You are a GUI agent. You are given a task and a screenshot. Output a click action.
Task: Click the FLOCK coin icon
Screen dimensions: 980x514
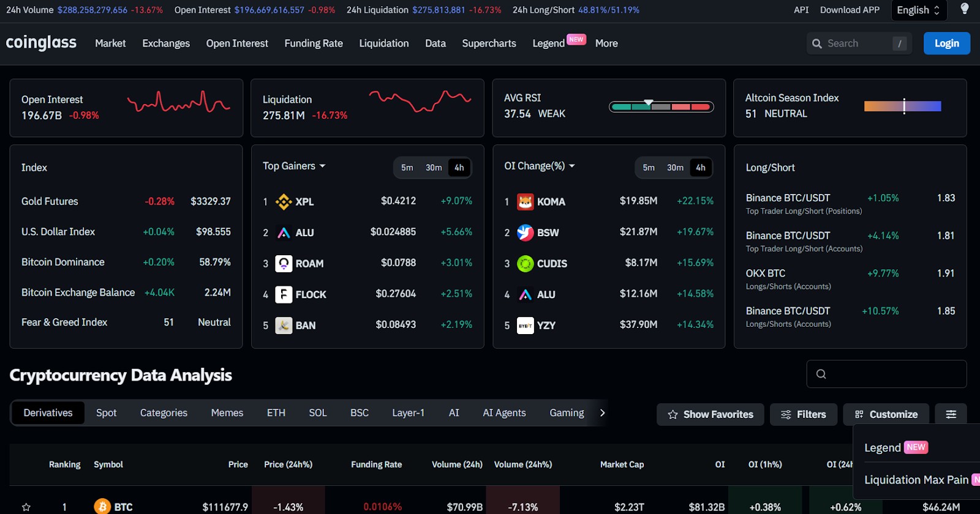(284, 294)
